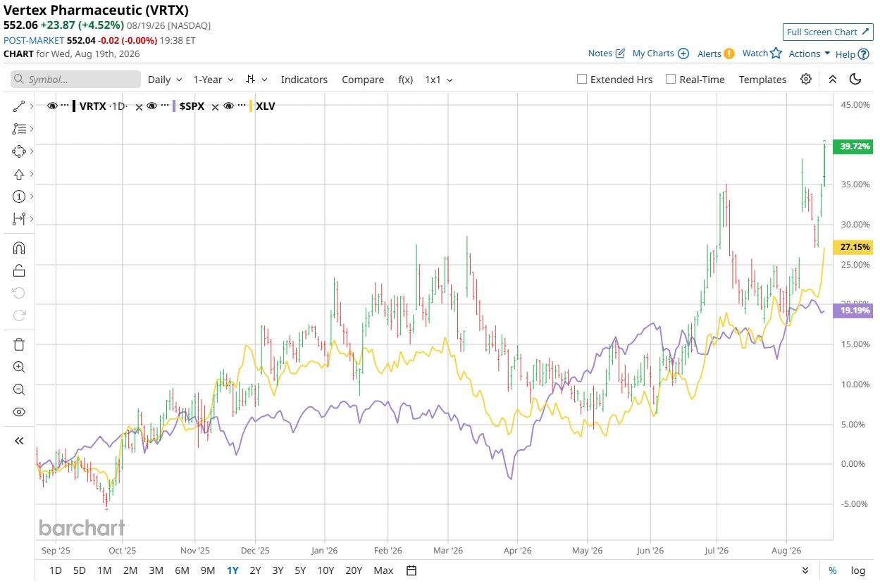Open the Full Screen Chart button
Screen dimensions: 880x588
click(x=829, y=32)
